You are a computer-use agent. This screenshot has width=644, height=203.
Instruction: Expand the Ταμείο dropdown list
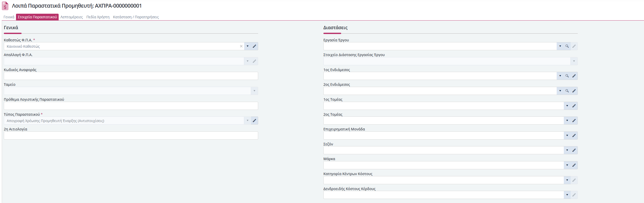pos(254,91)
